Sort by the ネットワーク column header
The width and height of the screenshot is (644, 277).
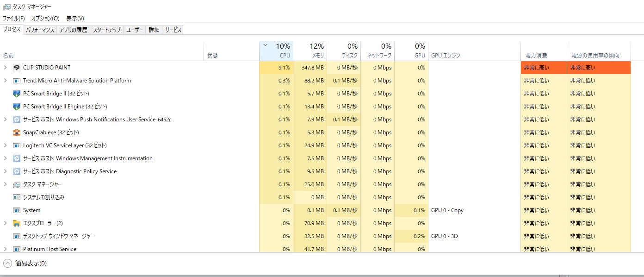[x=378, y=51]
